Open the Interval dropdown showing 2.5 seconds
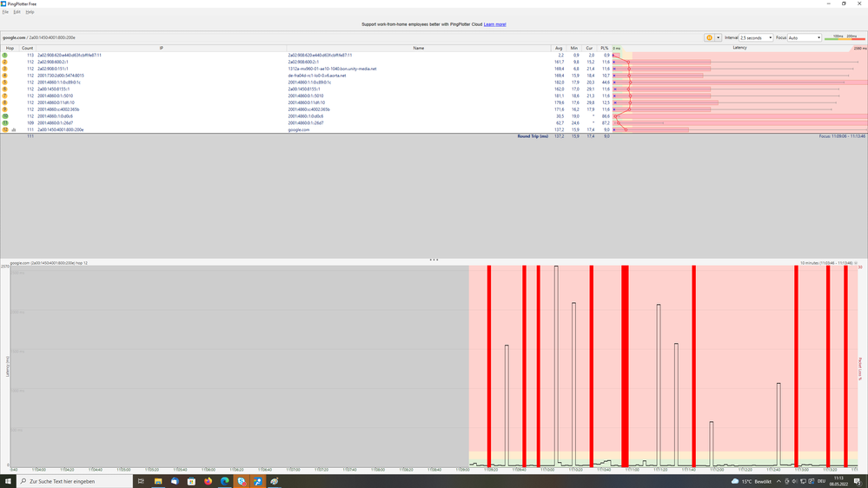 756,37
